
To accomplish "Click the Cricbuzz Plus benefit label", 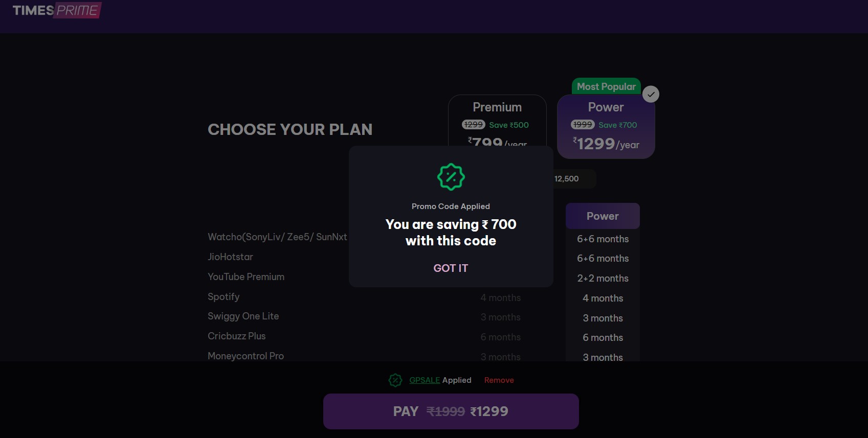I will pos(237,336).
